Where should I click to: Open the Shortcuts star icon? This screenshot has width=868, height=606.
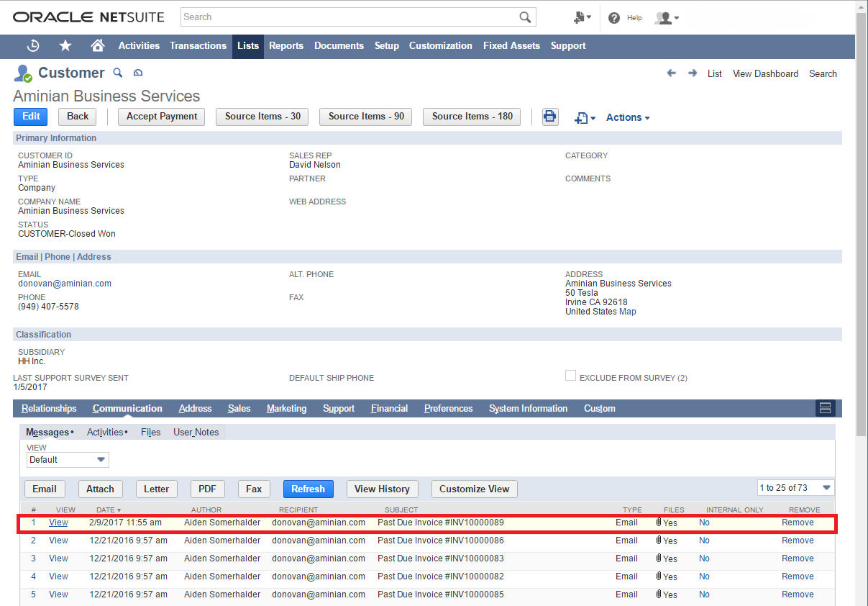pyautogui.click(x=65, y=45)
